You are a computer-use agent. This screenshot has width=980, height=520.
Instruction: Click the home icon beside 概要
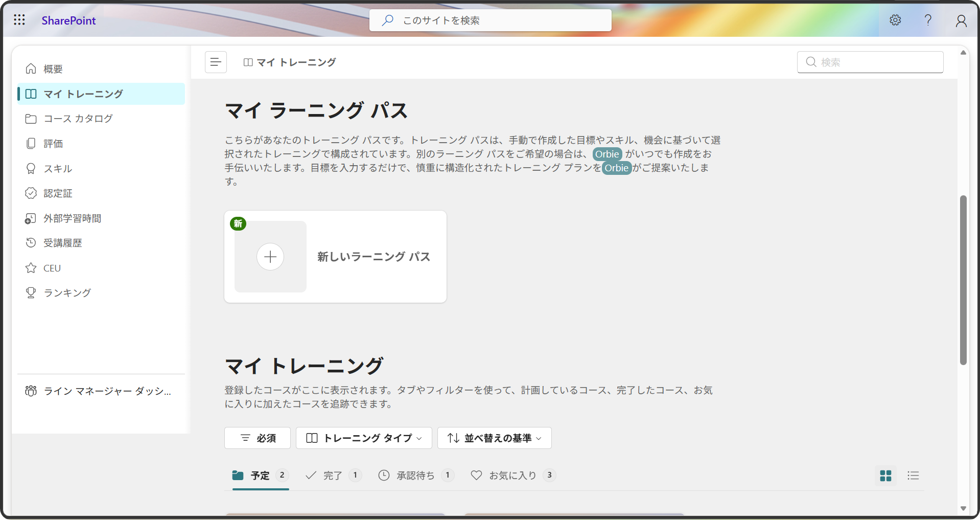(31, 69)
